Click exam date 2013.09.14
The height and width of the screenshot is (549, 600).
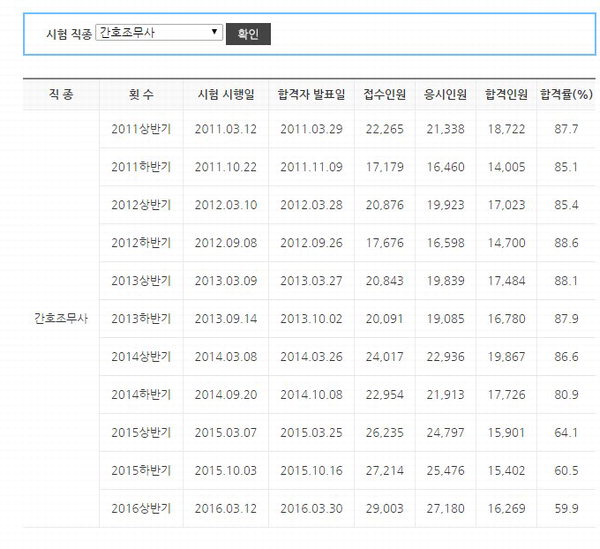coord(226,319)
